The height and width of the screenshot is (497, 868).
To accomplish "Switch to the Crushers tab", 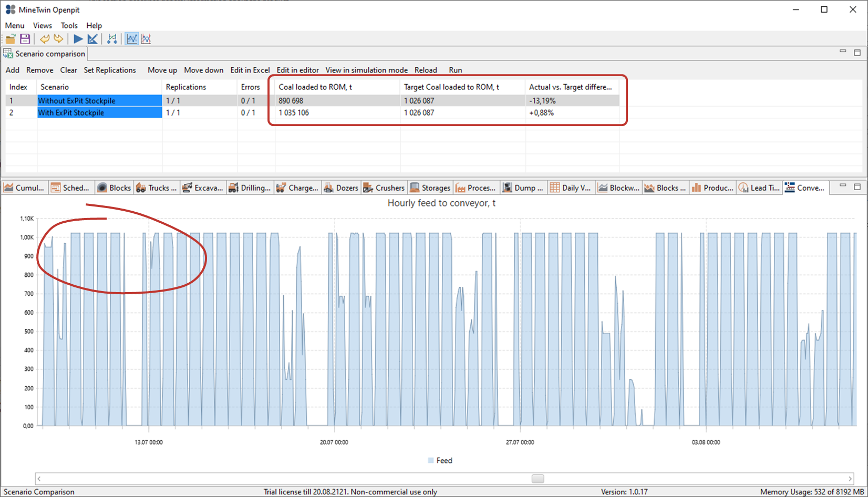I will tap(384, 188).
